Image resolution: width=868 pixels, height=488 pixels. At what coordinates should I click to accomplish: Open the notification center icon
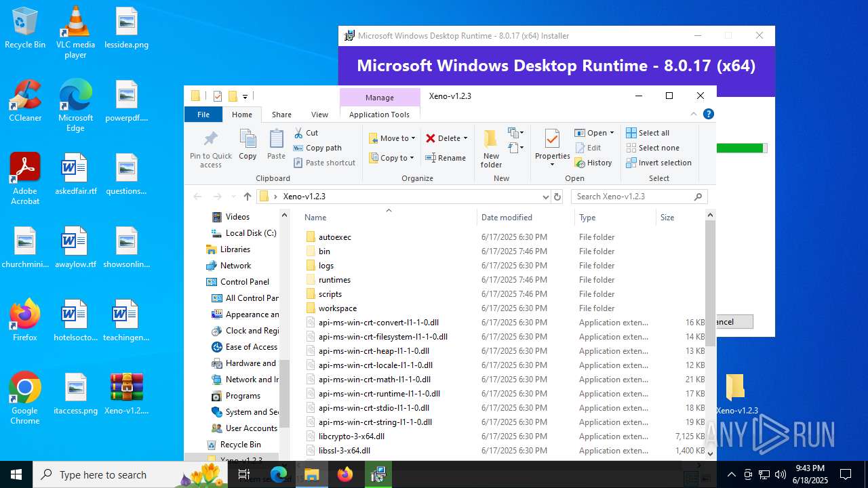[x=846, y=474]
